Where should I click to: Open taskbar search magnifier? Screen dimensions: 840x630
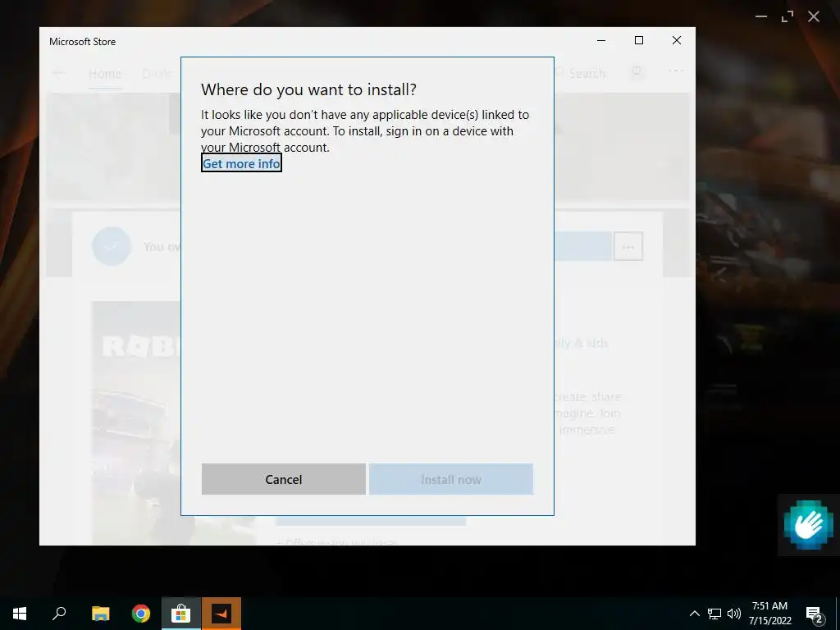click(59, 614)
